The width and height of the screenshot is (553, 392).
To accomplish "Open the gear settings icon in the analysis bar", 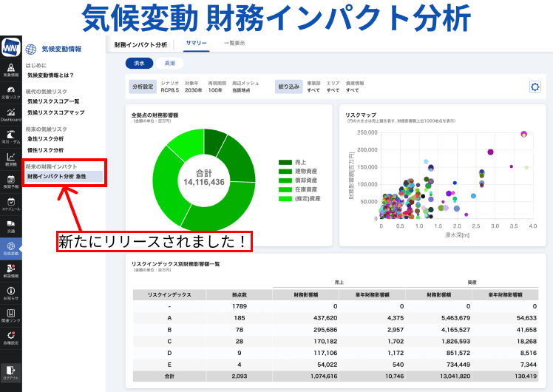I will pyautogui.click(x=535, y=87).
